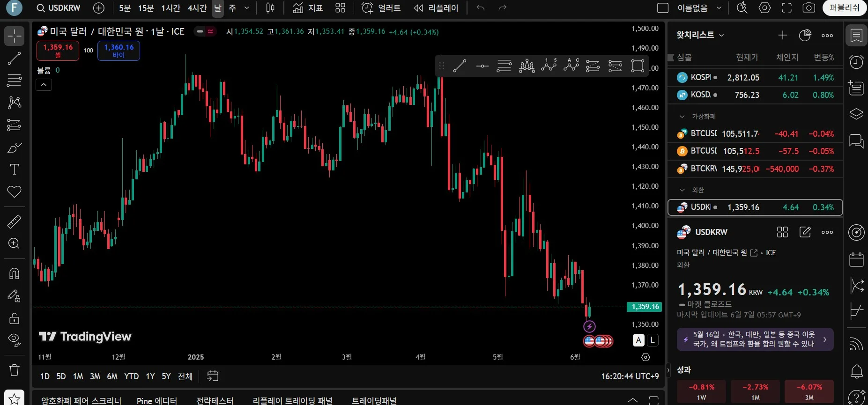Screen dimensions: 868x405
Task: Open the forecasting and measurement tools
Action: (14, 125)
